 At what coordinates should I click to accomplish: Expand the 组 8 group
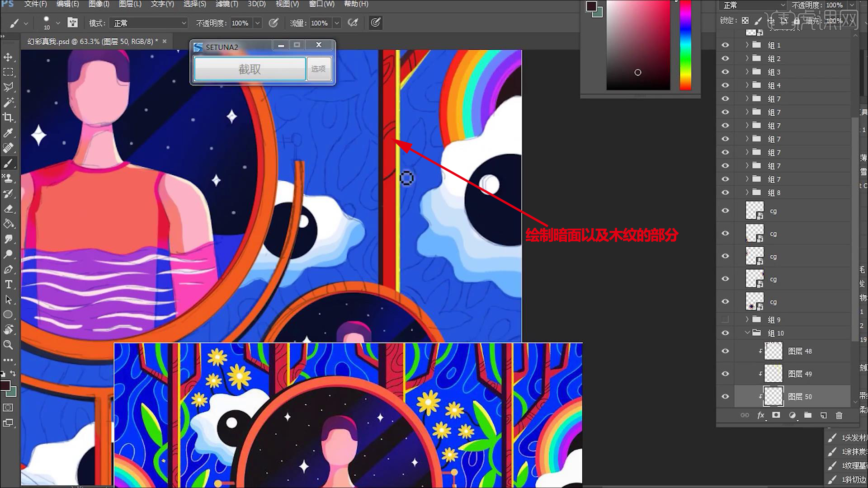click(747, 192)
